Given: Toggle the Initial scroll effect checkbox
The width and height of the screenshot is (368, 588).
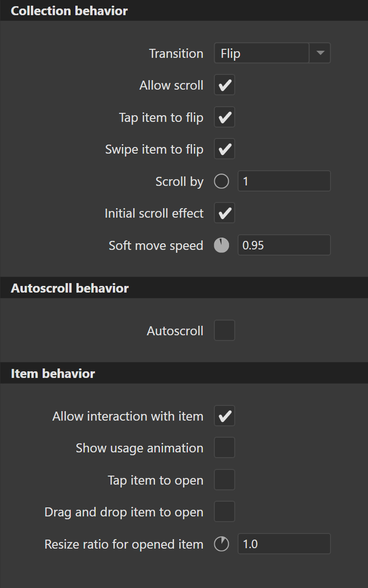Looking at the screenshot, I should pyautogui.click(x=224, y=213).
